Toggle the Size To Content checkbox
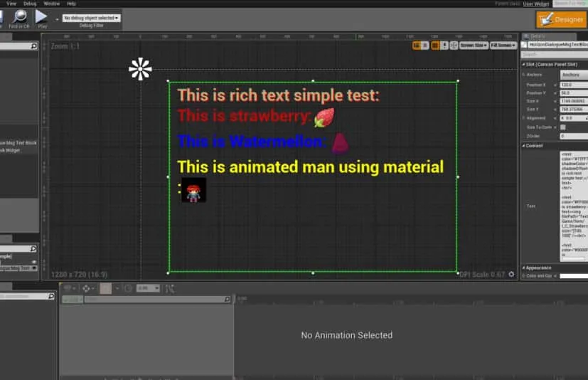588x380 pixels. pyautogui.click(x=562, y=127)
